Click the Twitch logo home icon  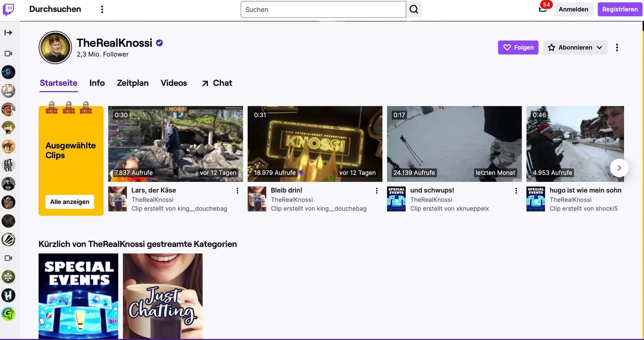(9, 10)
